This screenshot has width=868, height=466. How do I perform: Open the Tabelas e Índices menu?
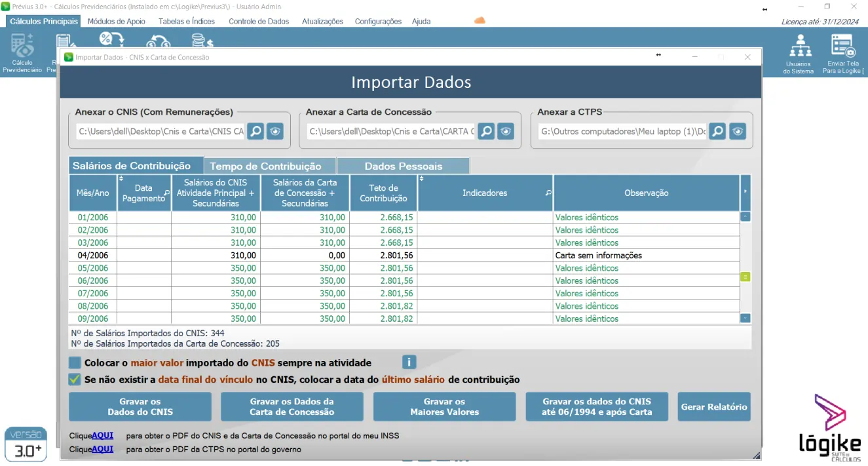187,22
